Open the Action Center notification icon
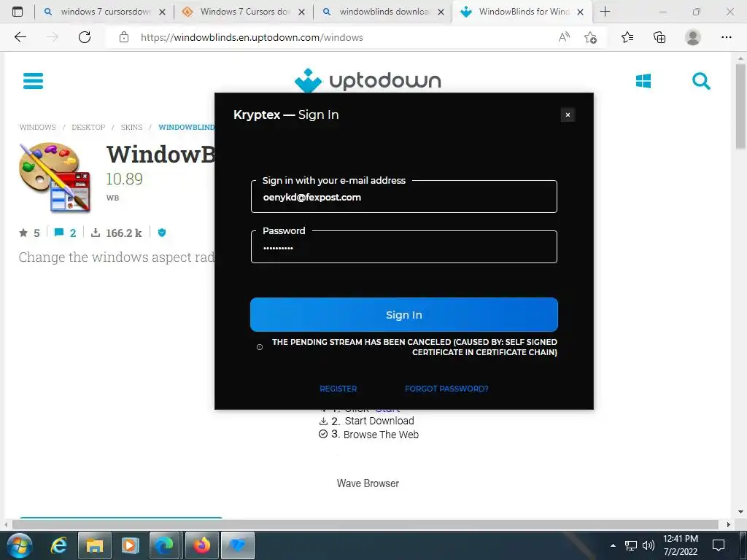The image size is (747, 560). click(x=719, y=545)
